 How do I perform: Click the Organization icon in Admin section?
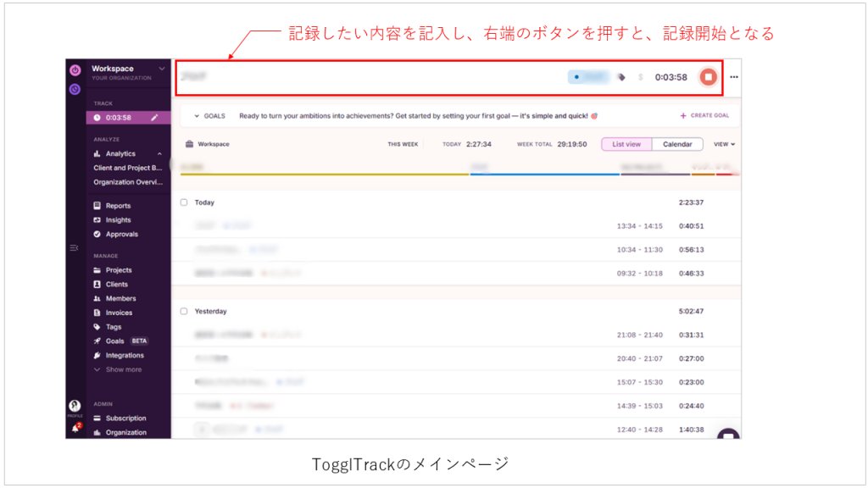[x=97, y=433]
